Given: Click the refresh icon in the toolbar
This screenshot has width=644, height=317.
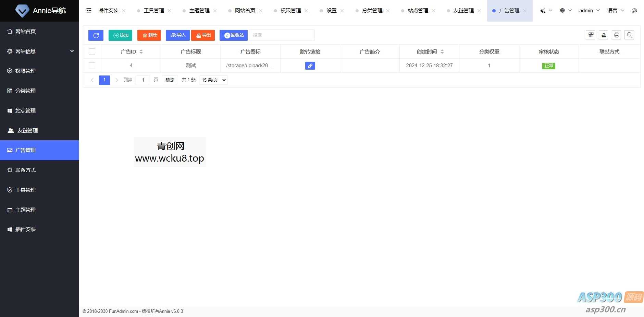Looking at the screenshot, I should pos(96,35).
